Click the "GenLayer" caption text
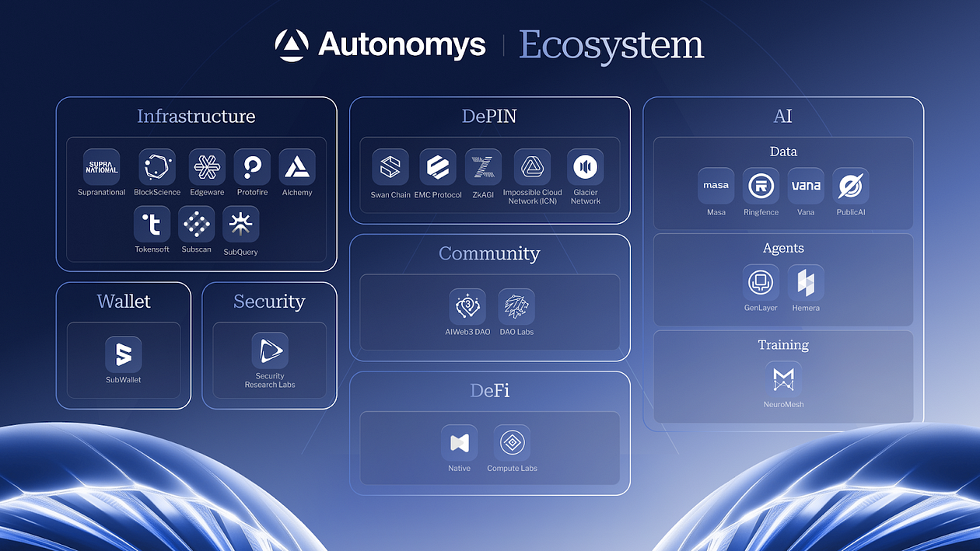The image size is (980, 551). (761, 309)
